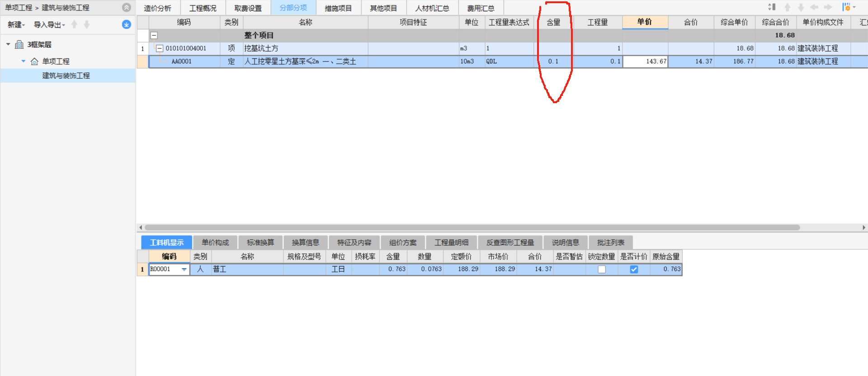Open the 单价构成 bottom tab
Viewport: 868px width, 376px height.
[215, 243]
